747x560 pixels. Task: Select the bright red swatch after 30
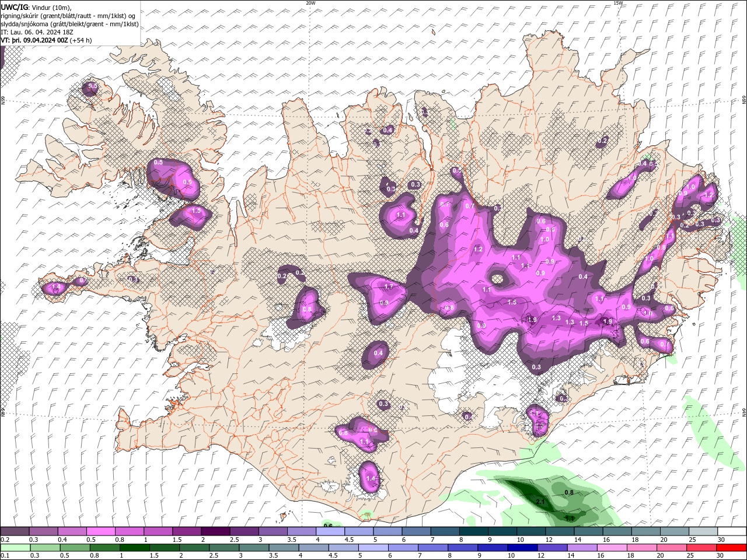click(731, 548)
